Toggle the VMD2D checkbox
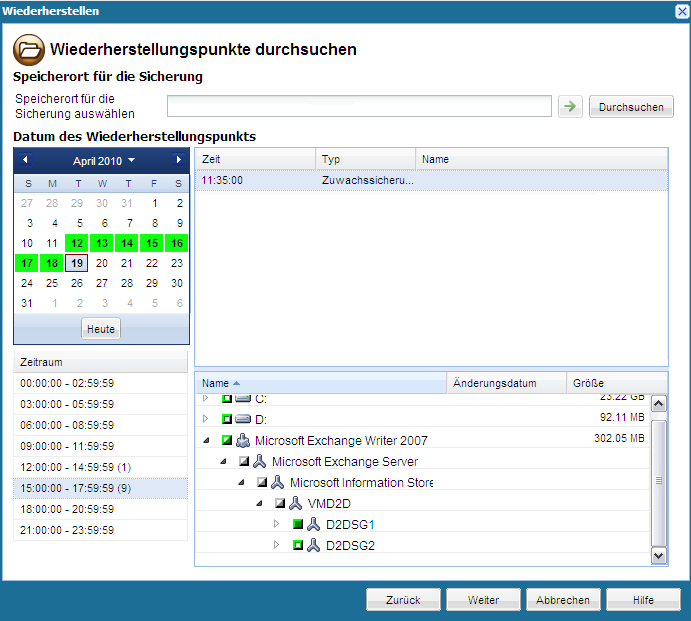This screenshot has height=621, width=691. 279,503
